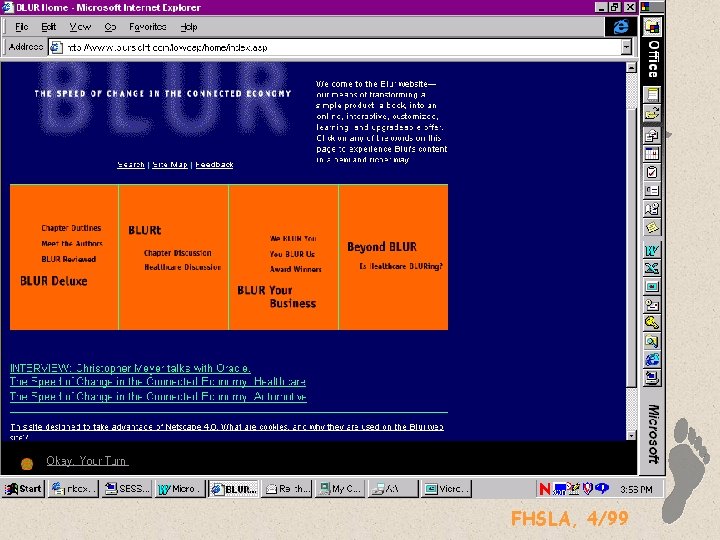Click the Okay, Your Turn link

[87, 461]
